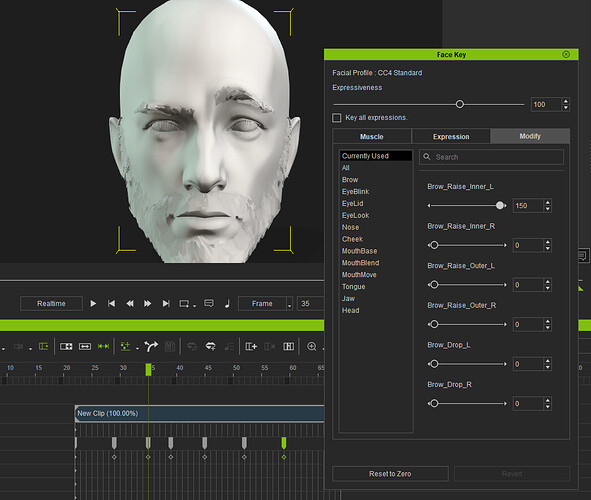Click the curved arrow motion icon in timeline toolbar
Screen dimensions: 591x500
coord(151,346)
